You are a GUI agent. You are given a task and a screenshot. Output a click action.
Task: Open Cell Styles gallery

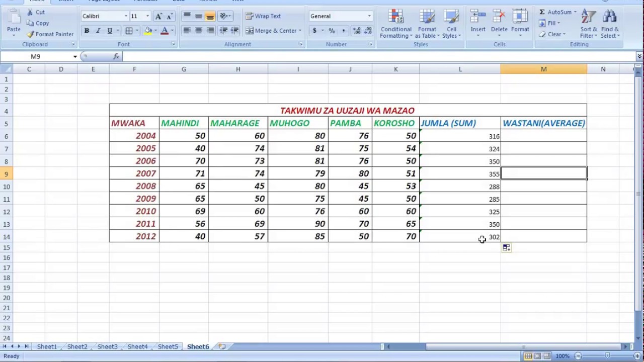451,24
